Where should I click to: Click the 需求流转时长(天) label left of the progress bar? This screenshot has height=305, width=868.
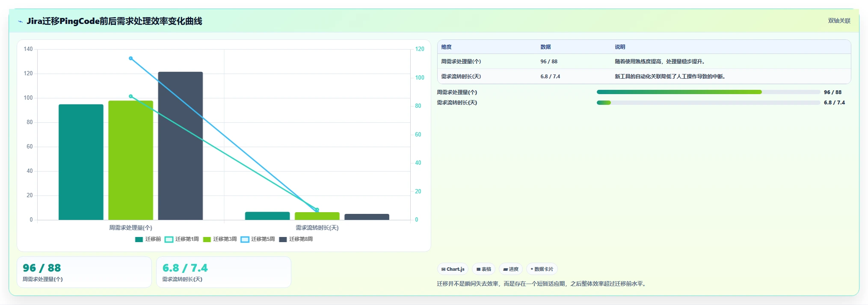tap(457, 103)
